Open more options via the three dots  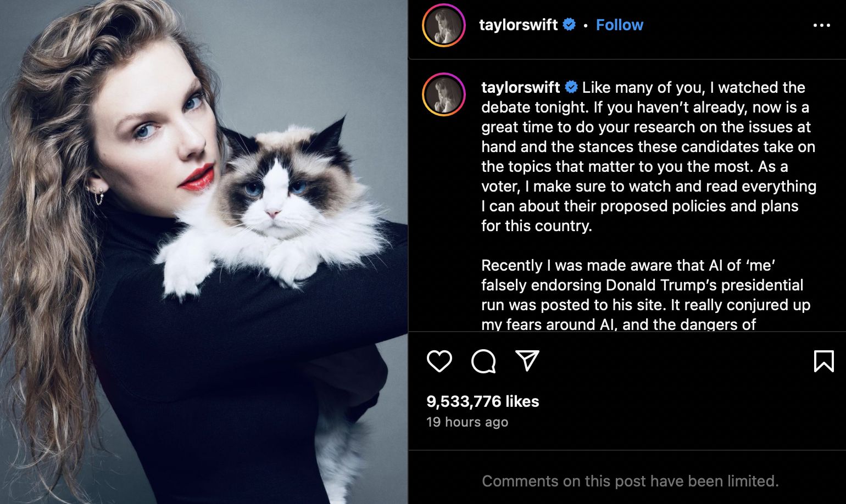pos(822,25)
